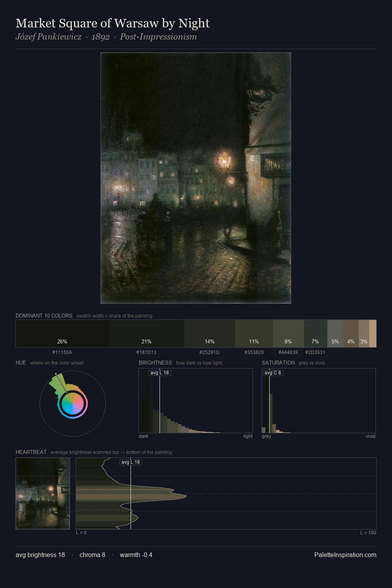Click the hue color wheel
This screenshot has width=392, height=588.
click(x=73, y=403)
